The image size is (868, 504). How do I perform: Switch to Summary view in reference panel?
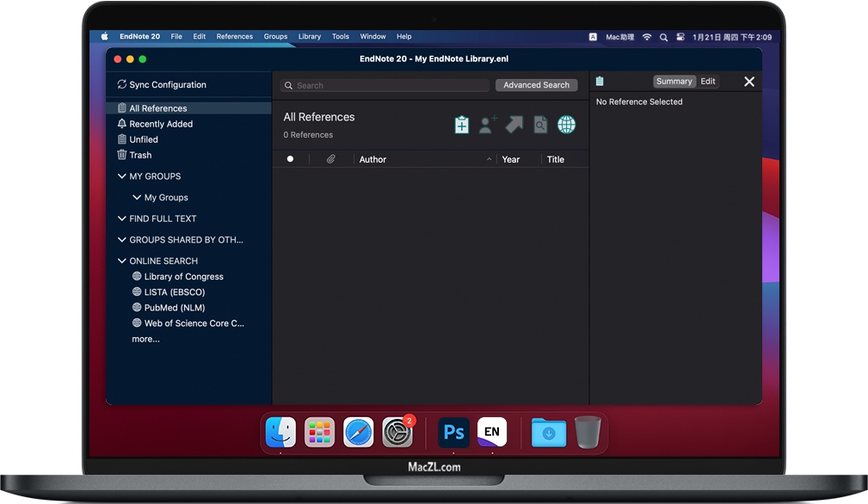pyautogui.click(x=674, y=81)
